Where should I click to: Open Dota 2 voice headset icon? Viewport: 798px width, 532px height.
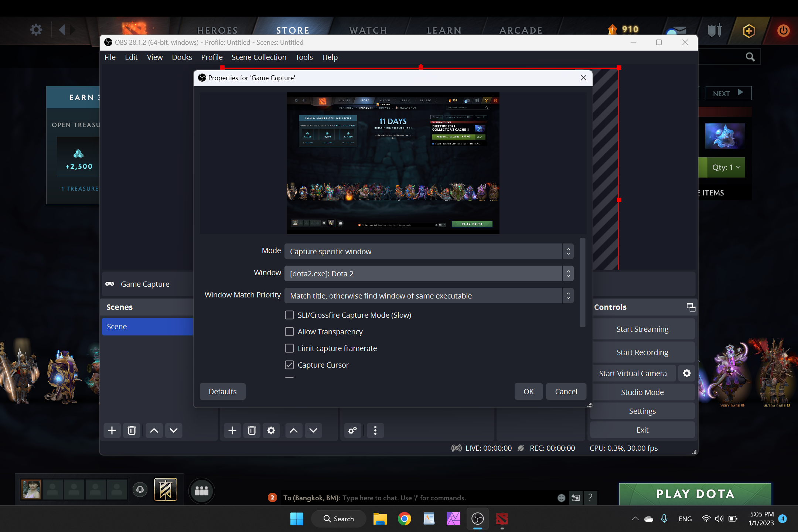(140, 490)
